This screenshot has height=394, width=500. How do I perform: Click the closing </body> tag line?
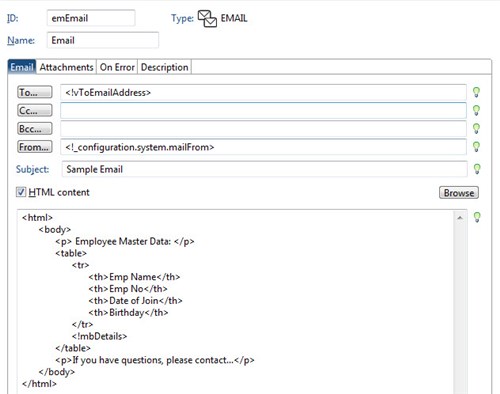pos(57,372)
